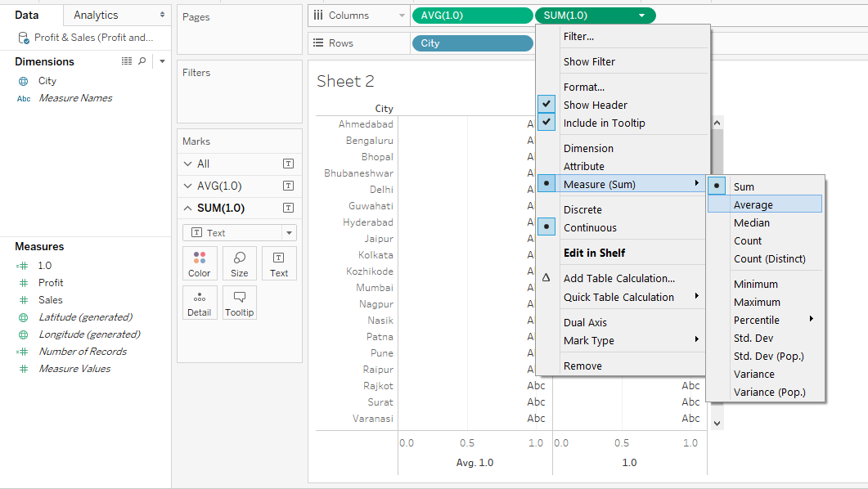The image size is (868, 489).
Task: Collapse the SUM(1.0) marks section
Action: [x=188, y=208]
